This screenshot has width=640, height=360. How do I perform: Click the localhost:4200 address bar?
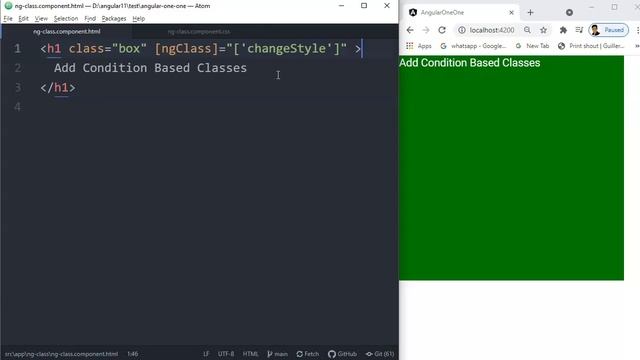[492, 30]
